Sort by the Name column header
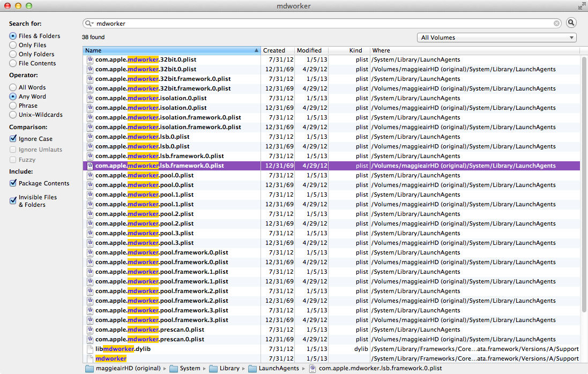 coord(172,50)
